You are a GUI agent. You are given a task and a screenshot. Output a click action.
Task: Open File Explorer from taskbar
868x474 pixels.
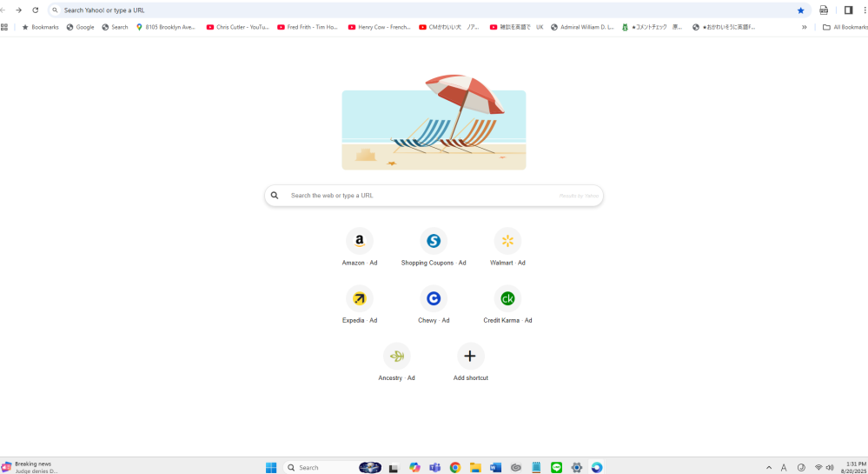(475, 467)
